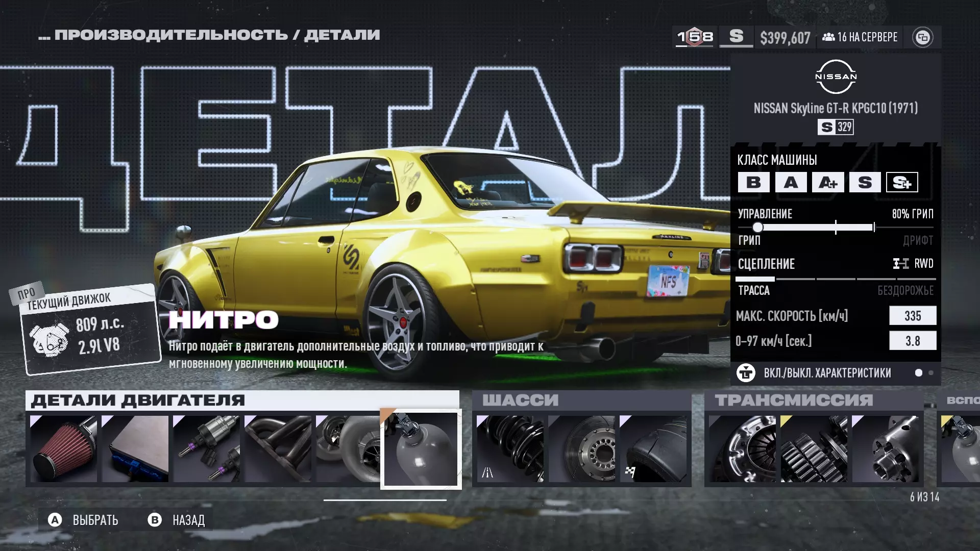Screen dimensions: 980x551
Task: Select the air filter engine part
Action: coord(64,448)
